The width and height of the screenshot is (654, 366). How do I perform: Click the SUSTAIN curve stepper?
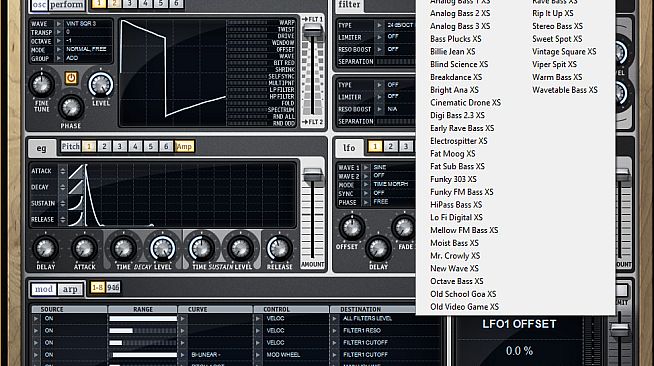(x=63, y=203)
